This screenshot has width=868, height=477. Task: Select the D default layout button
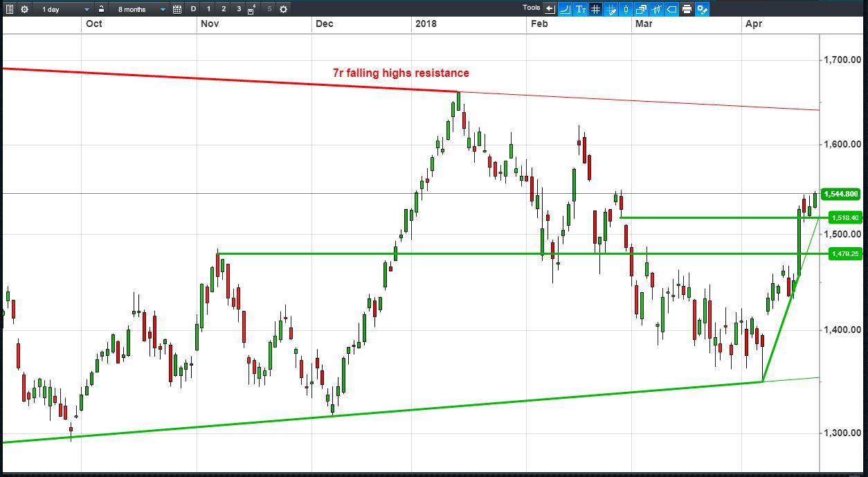coord(193,10)
